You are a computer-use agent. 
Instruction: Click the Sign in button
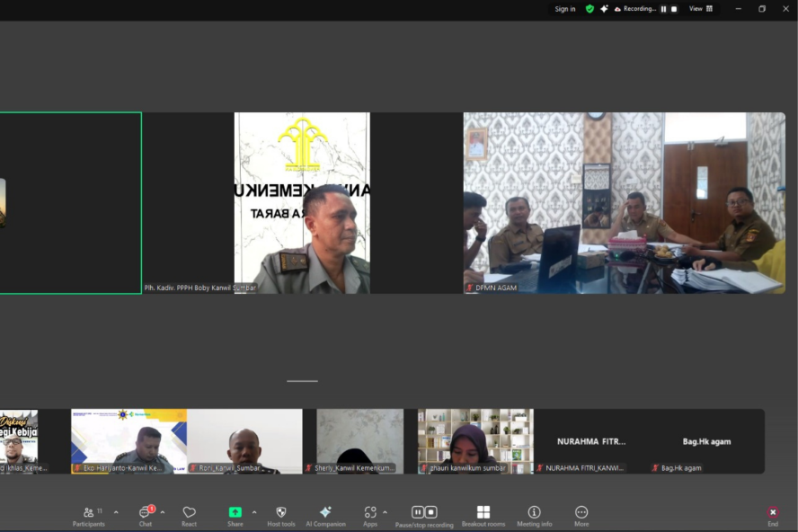click(565, 9)
